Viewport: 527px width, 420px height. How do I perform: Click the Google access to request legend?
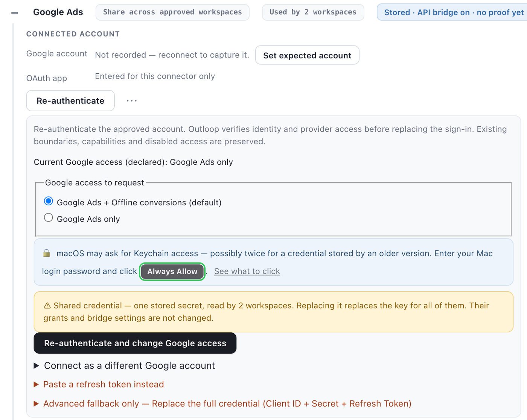pyautogui.click(x=94, y=183)
